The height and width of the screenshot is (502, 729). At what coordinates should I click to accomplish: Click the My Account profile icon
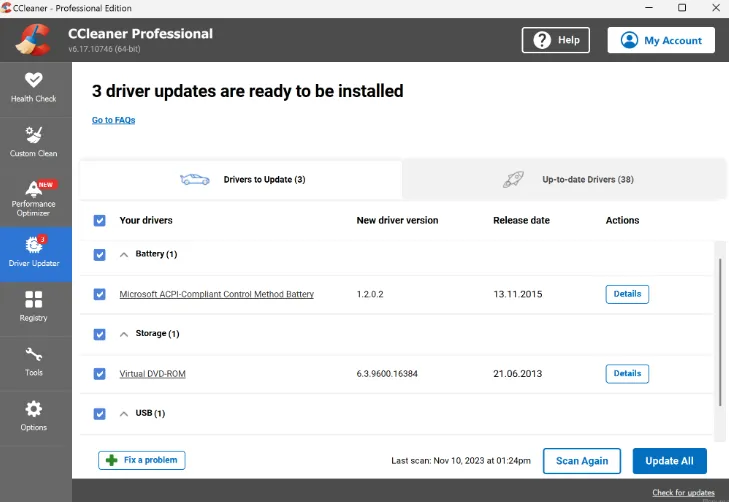tap(630, 40)
